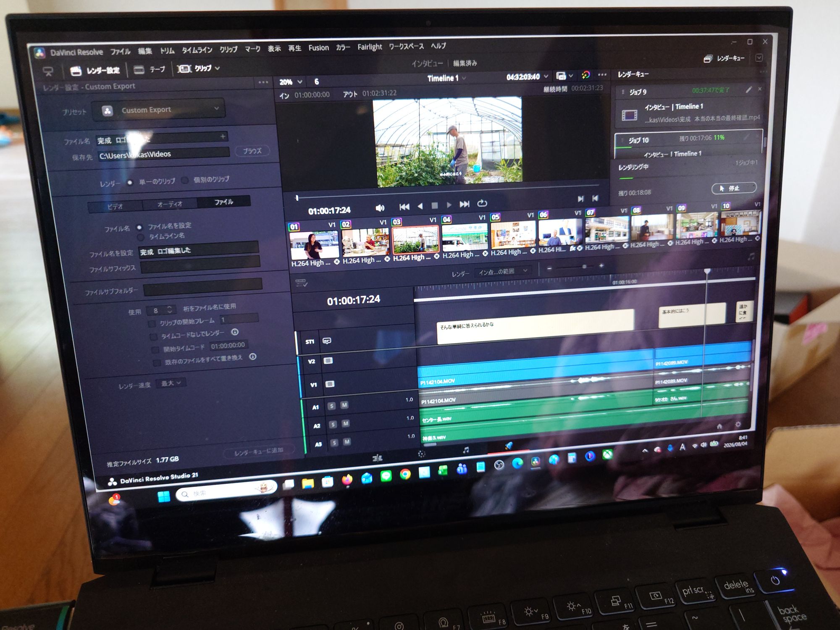840x630 pixels.
Task: Open the 20% viewer zoom dropdown
Action: point(291,82)
